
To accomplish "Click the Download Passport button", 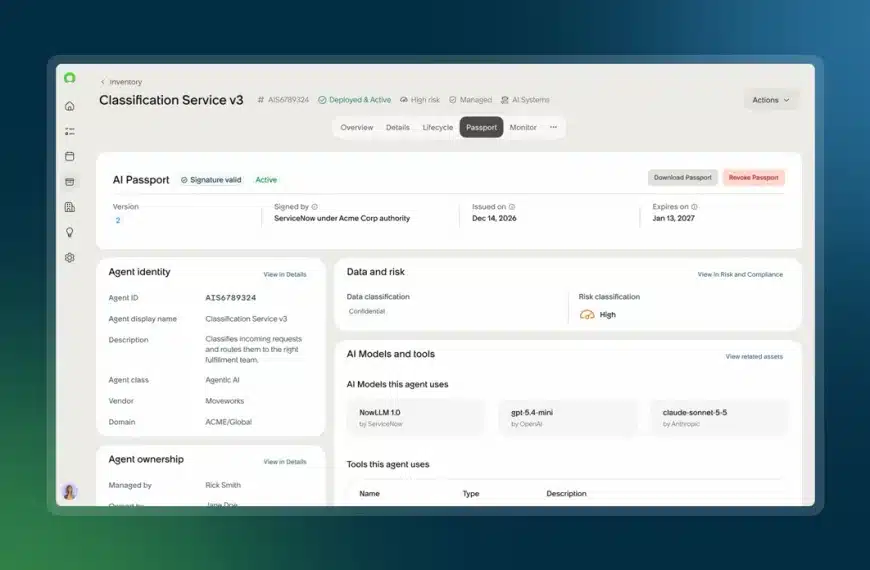I will pos(682,178).
